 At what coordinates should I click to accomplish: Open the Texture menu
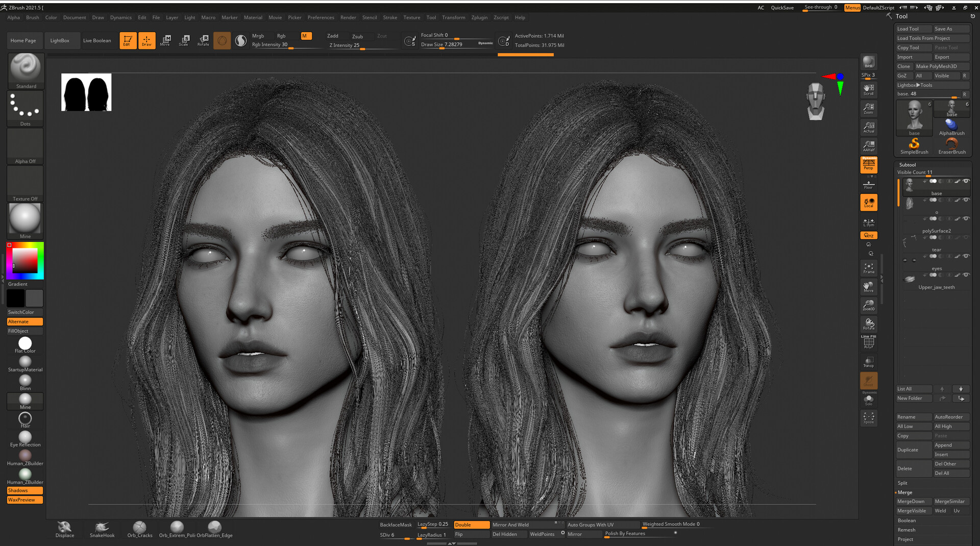(411, 17)
